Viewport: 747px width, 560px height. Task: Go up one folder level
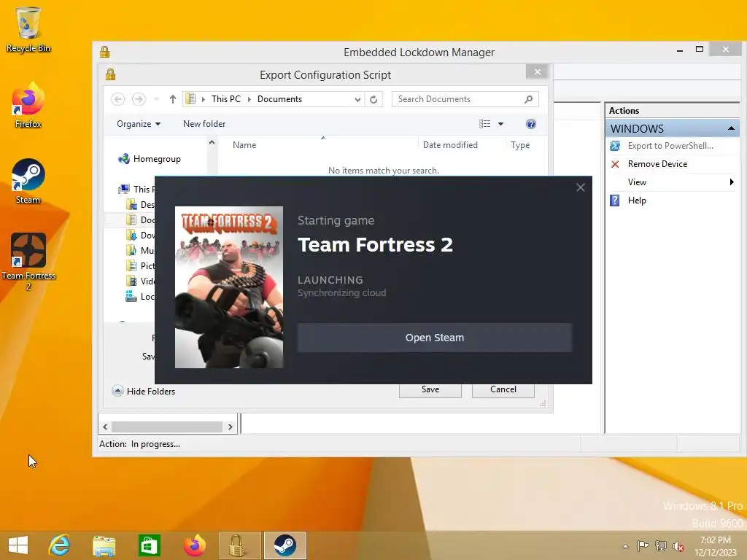click(172, 99)
